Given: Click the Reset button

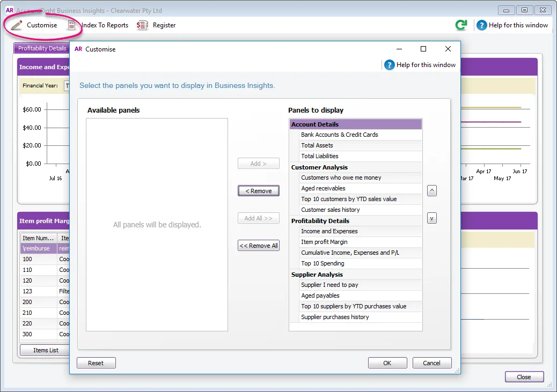Looking at the screenshot, I should coord(96,363).
